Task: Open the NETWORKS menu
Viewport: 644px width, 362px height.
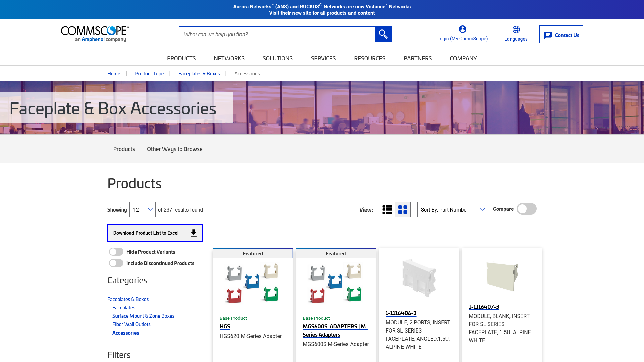Action: click(229, 58)
